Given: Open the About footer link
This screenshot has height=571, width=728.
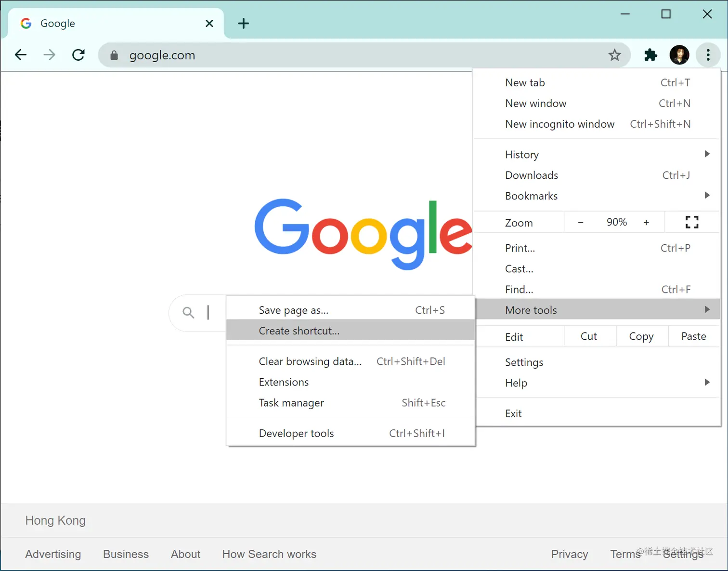Looking at the screenshot, I should [185, 554].
